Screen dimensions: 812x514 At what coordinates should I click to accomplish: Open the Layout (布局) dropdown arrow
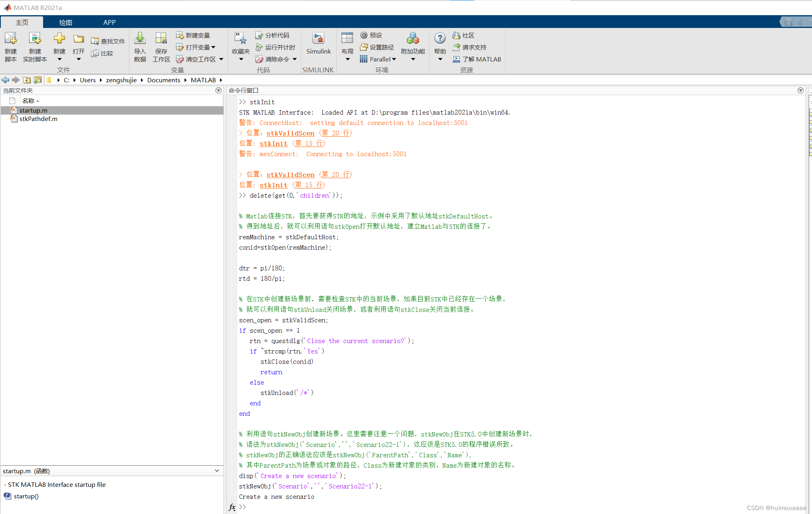coord(347,60)
